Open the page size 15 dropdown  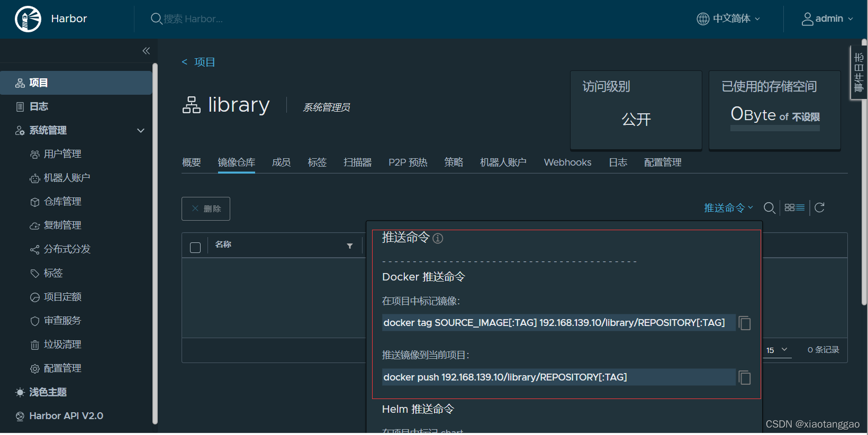[777, 350]
